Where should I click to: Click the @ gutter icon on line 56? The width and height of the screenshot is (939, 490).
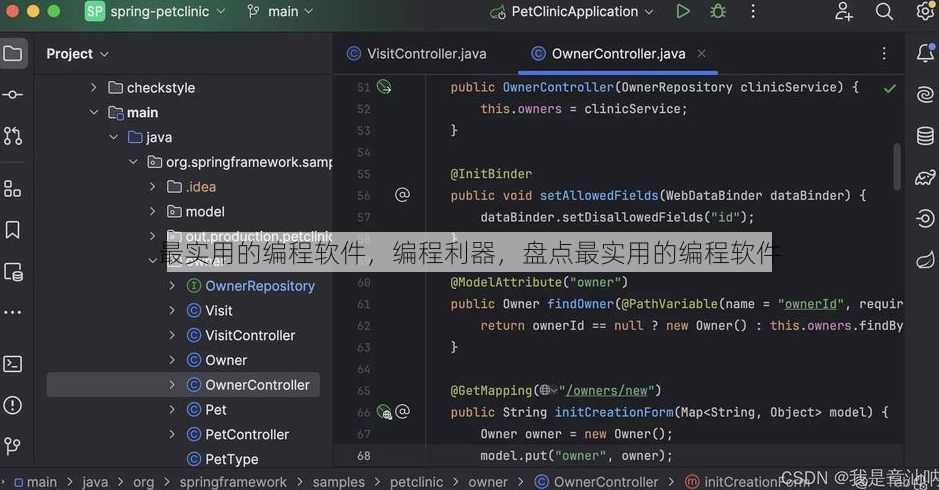point(402,195)
